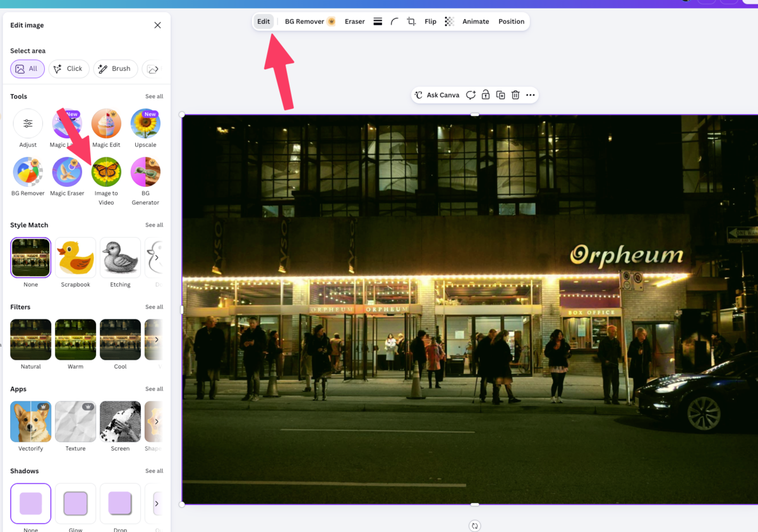
Task: Expand more Filters with the arrow
Action: tap(157, 340)
